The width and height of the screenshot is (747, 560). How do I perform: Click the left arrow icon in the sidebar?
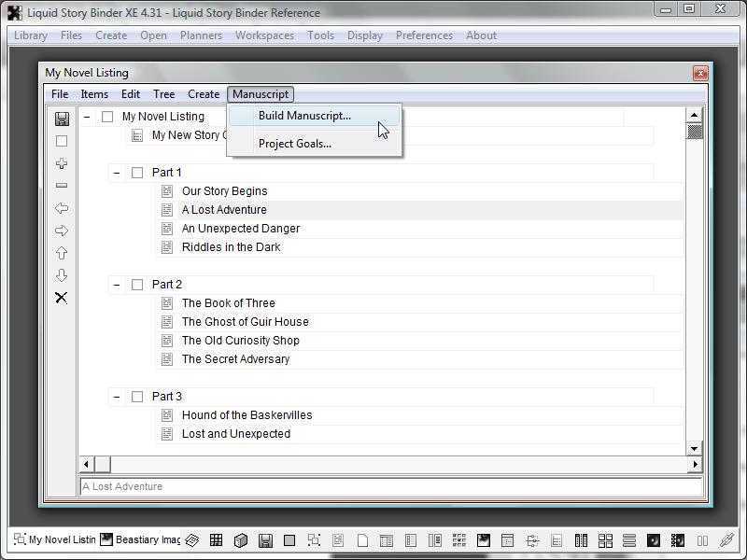62,208
